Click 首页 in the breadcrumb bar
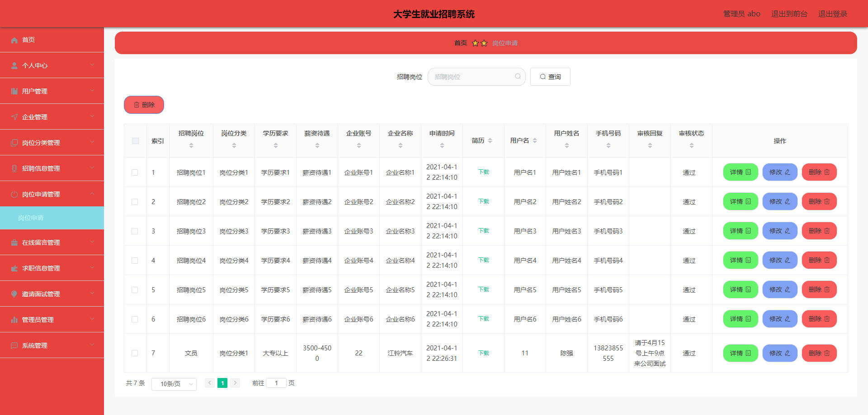This screenshot has height=415, width=868. (461, 43)
